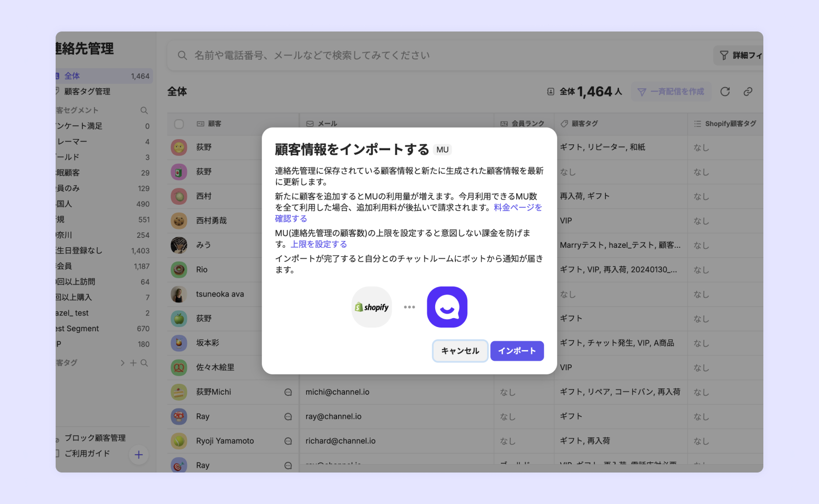This screenshot has width=819, height=504.
Task: Click the refresh icon beside 一斉配信を作成
Action: coord(725,92)
